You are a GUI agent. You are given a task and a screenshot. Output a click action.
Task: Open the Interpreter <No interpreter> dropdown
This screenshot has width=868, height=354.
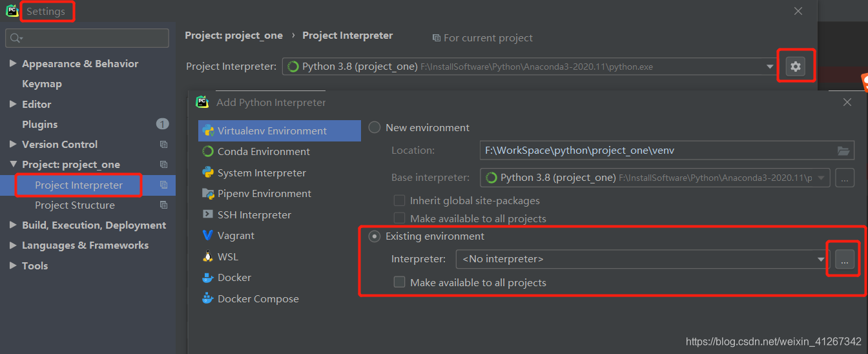tap(643, 259)
